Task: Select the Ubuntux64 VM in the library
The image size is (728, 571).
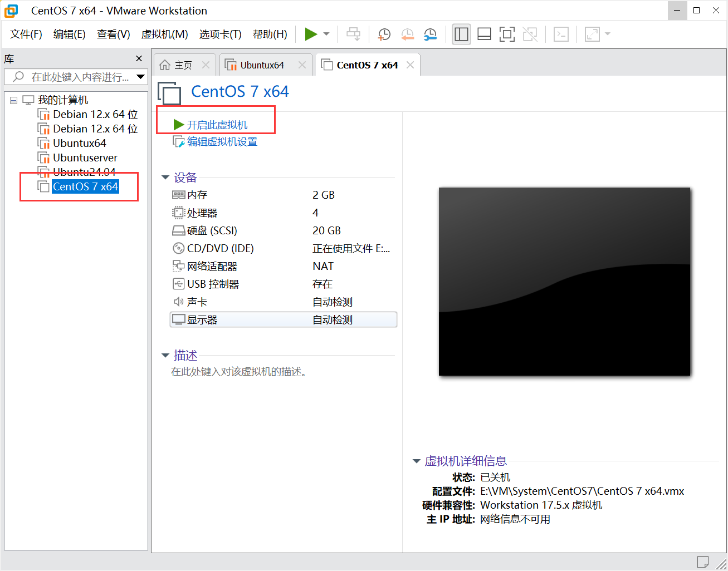Action: coord(80,143)
